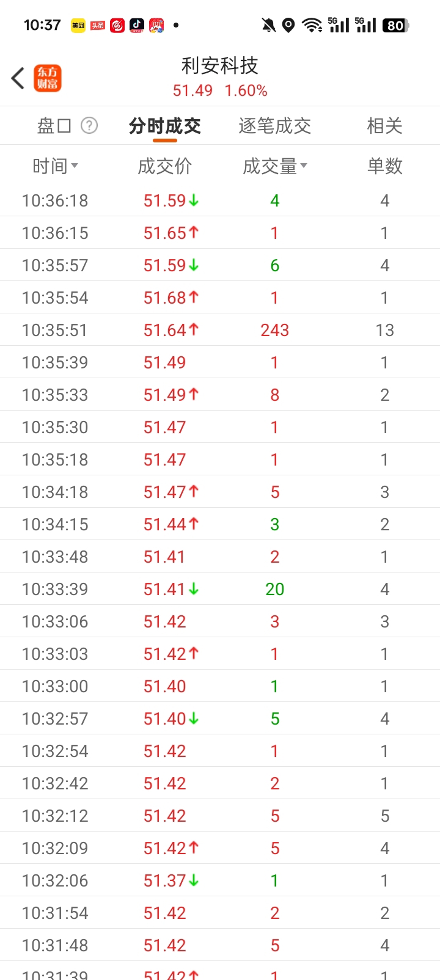Tap the 51.49 1.60% price text
The width and height of the screenshot is (440, 980).
220,91
